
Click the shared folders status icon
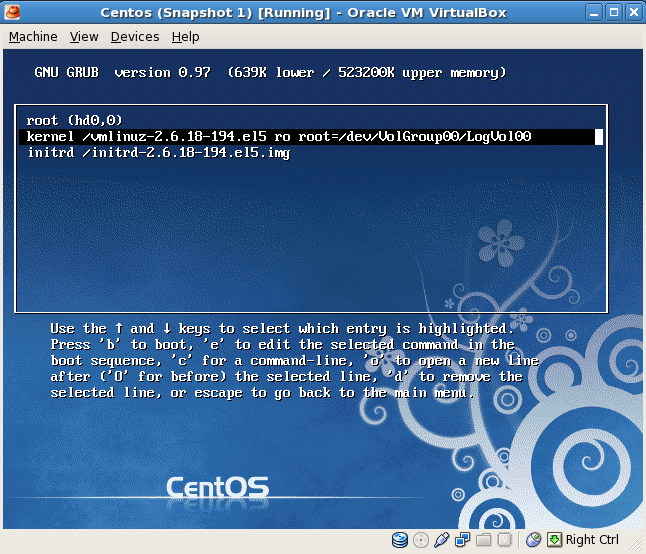pyautogui.click(x=484, y=540)
